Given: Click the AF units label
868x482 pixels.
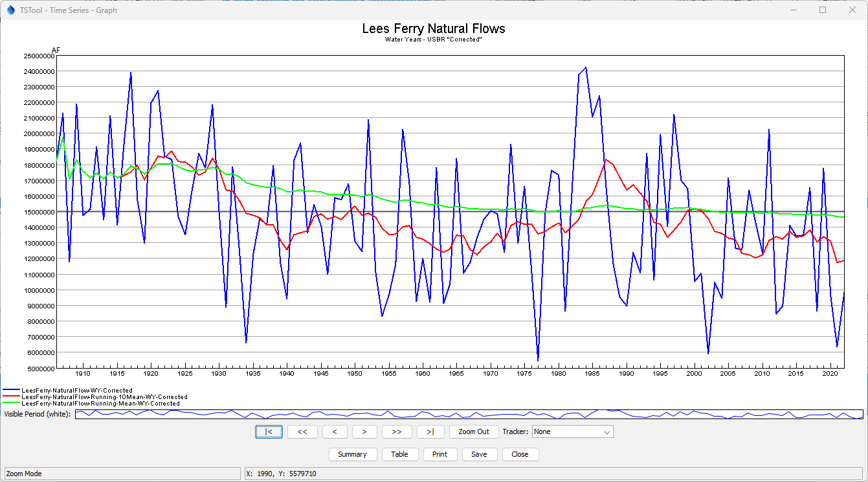Looking at the screenshot, I should [x=56, y=51].
